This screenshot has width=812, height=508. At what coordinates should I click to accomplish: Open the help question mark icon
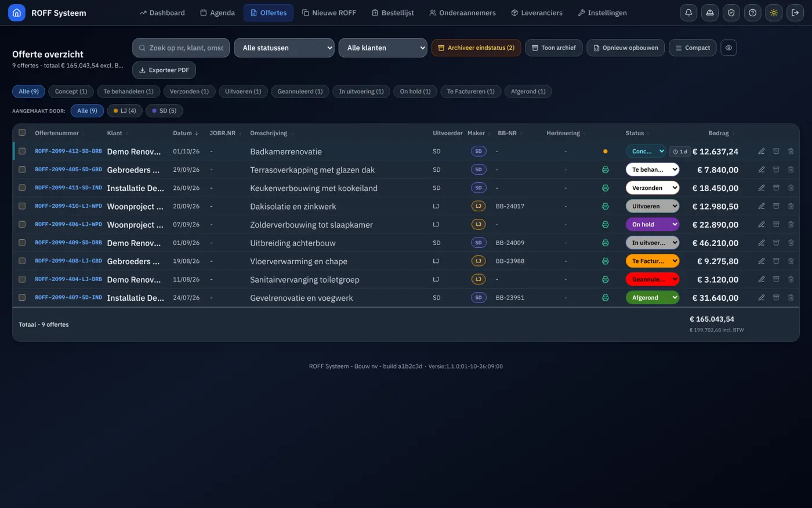tap(752, 13)
